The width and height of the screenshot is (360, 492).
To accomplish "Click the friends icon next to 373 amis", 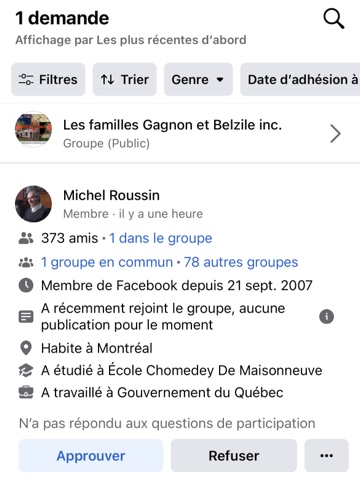I will 26,238.
